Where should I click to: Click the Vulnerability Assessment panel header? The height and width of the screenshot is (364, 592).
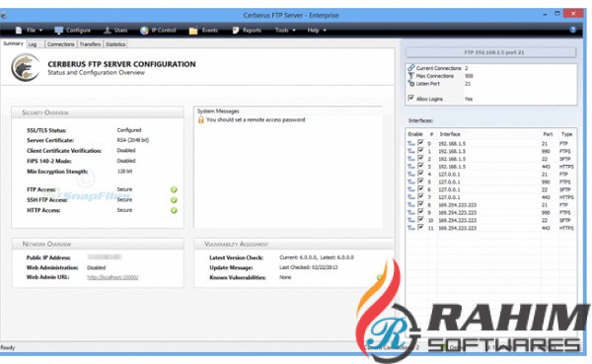294,244
